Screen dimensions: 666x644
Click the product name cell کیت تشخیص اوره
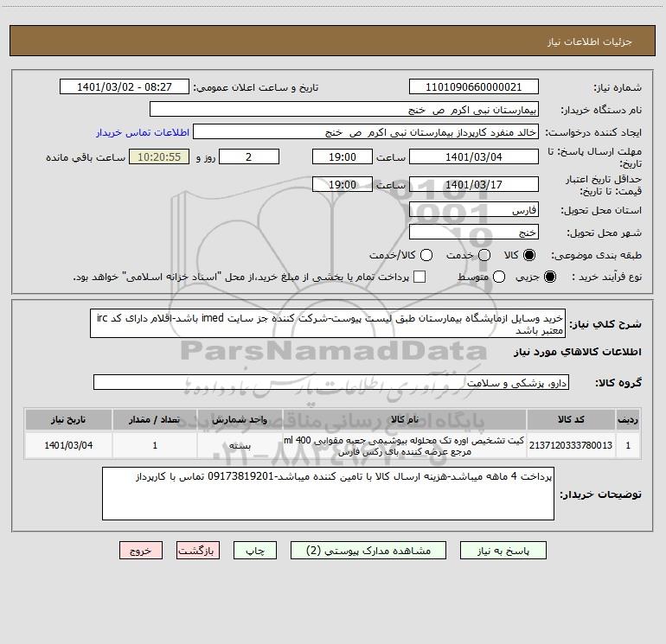(x=405, y=445)
